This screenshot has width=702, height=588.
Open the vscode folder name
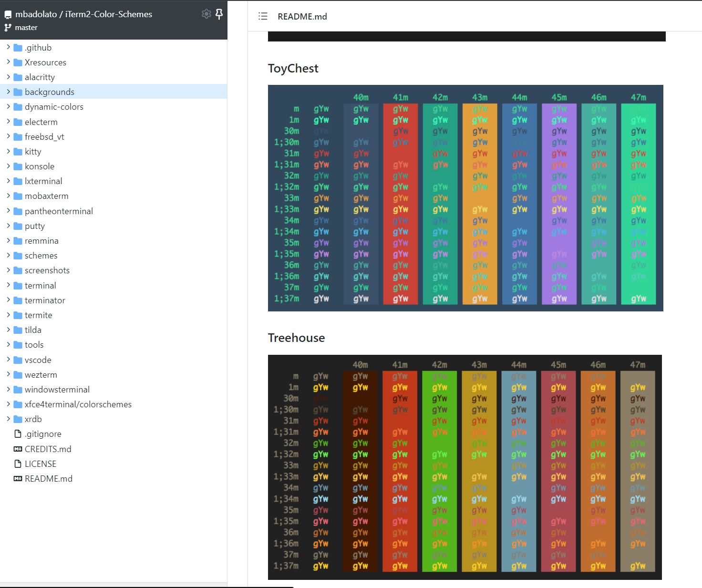[x=38, y=360]
